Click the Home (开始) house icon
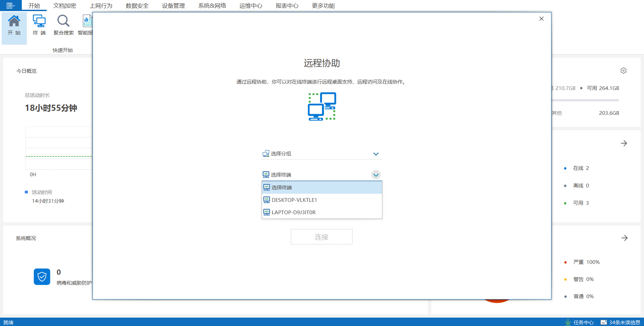This screenshot has width=644, height=326. (x=14, y=21)
